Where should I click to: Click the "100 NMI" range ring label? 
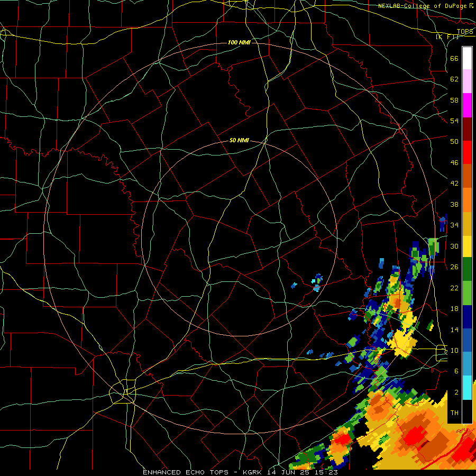[239, 42]
